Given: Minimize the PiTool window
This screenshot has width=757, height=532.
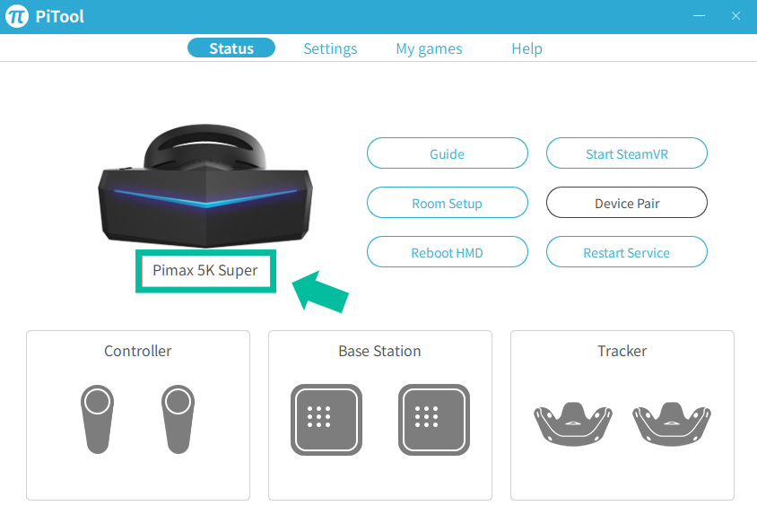Looking at the screenshot, I should [699, 16].
